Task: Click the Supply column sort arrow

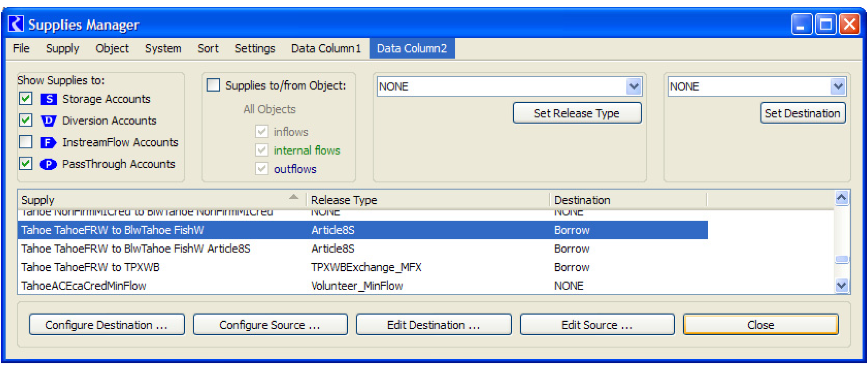Action: 293,197
